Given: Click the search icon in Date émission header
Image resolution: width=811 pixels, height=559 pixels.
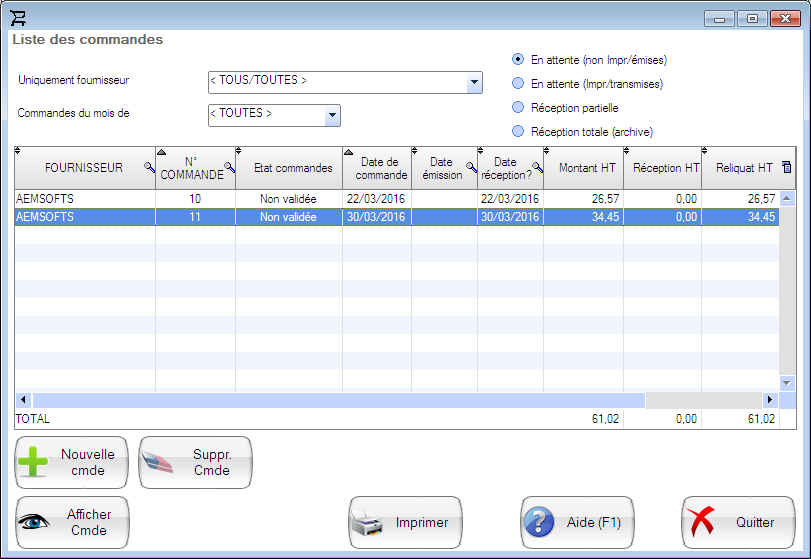Looking at the screenshot, I should (x=470, y=168).
